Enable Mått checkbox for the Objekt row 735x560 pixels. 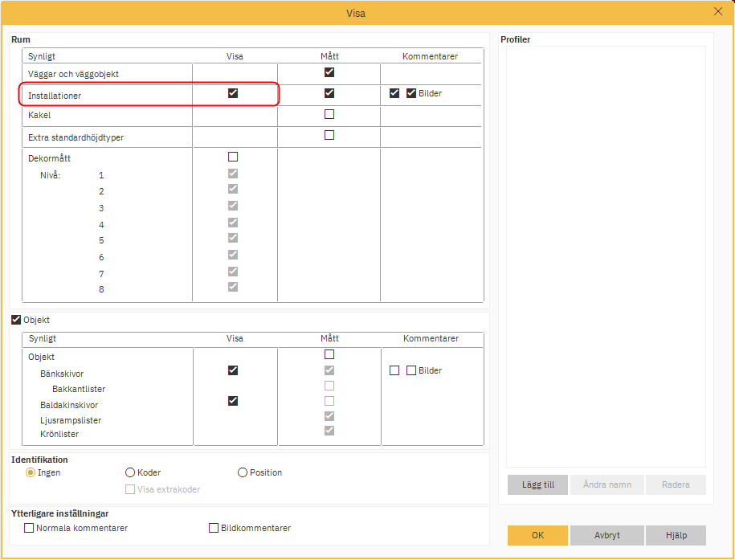pyautogui.click(x=329, y=354)
